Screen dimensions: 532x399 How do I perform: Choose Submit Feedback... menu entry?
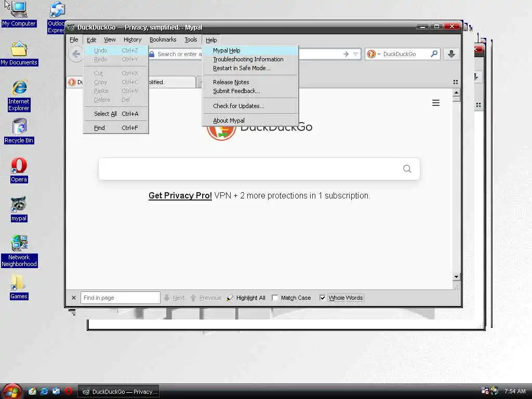click(250, 91)
